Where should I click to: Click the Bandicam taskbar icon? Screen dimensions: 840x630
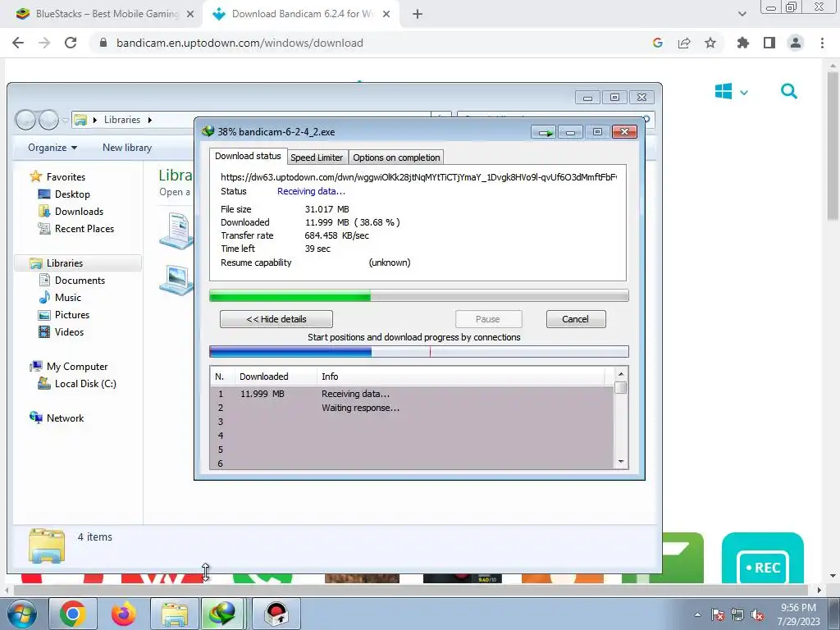(x=276, y=614)
